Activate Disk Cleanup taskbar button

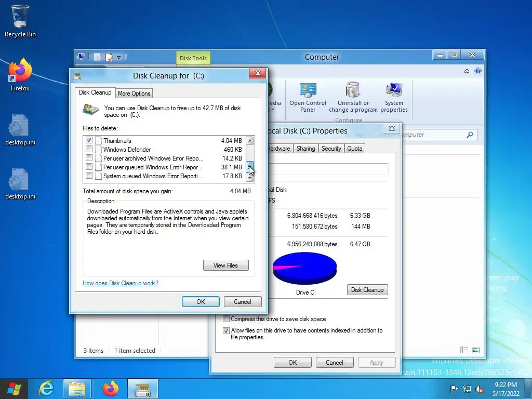pos(143,389)
